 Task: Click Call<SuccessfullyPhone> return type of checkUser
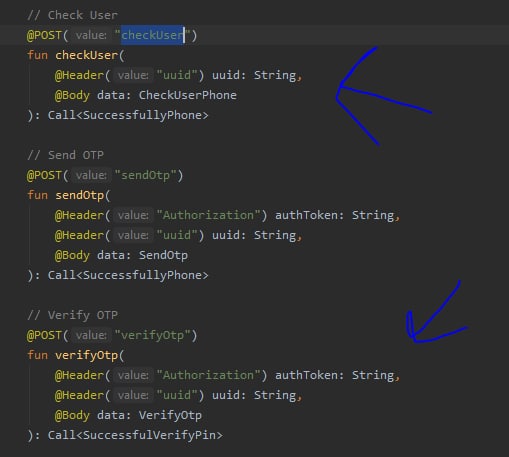click(128, 115)
